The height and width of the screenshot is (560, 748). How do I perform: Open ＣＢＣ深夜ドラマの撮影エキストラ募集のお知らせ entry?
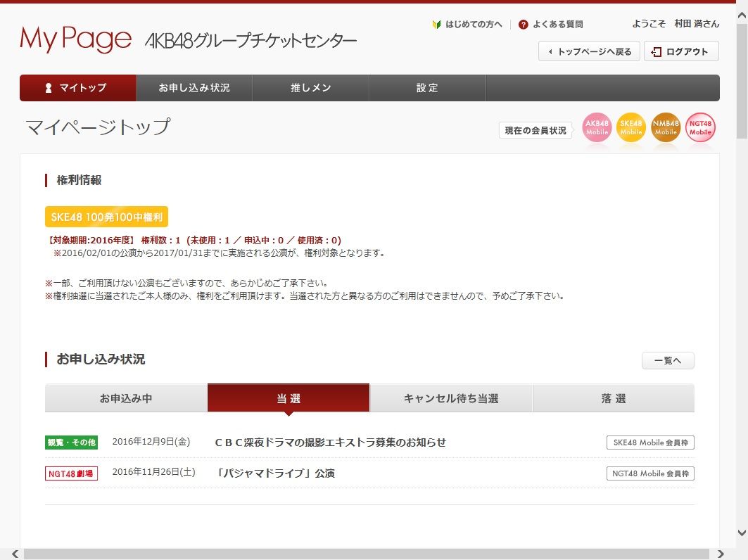point(331,443)
